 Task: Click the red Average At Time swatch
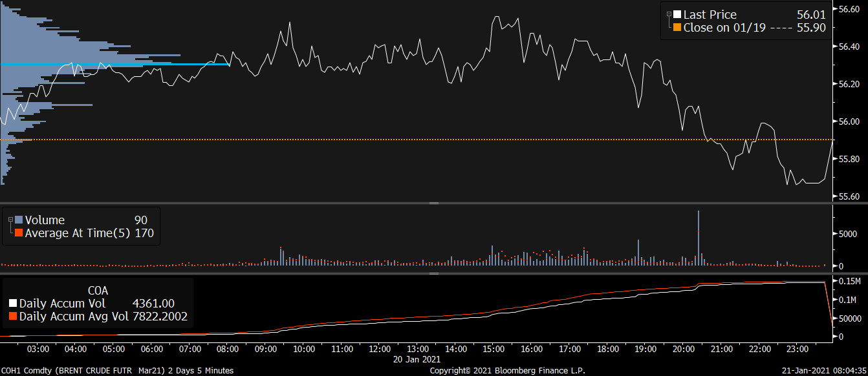click(x=19, y=233)
